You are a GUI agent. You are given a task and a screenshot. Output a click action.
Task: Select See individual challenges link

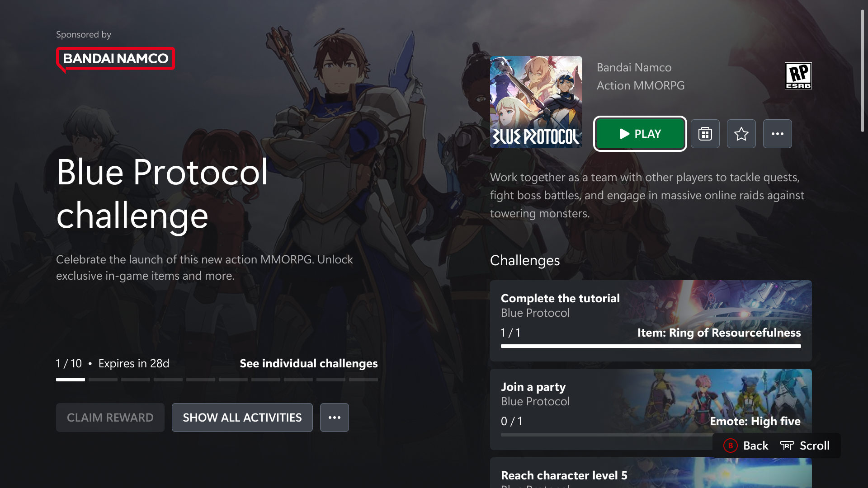click(x=308, y=363)
